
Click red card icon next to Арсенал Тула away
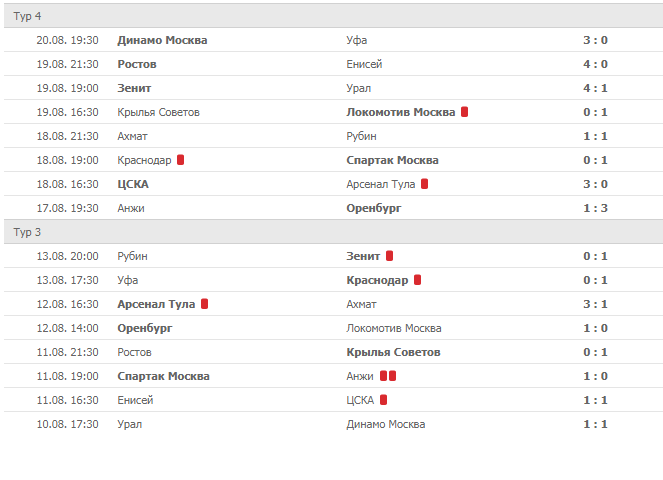425,184
